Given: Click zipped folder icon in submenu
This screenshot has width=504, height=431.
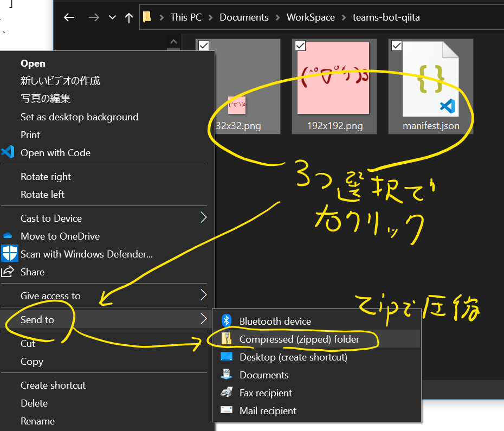Looking at the screenshot, I should click(x=227, y=338).
